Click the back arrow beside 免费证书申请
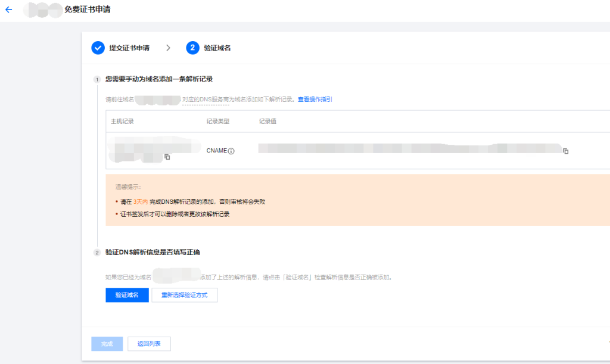This screenshot has width=610, height=364. coord(8,10)
